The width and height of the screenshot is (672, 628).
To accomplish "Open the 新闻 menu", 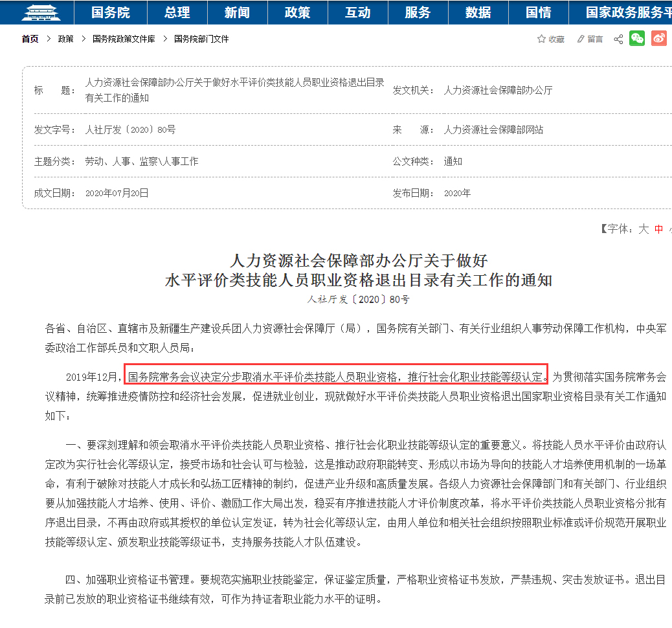I will point(238,12).
